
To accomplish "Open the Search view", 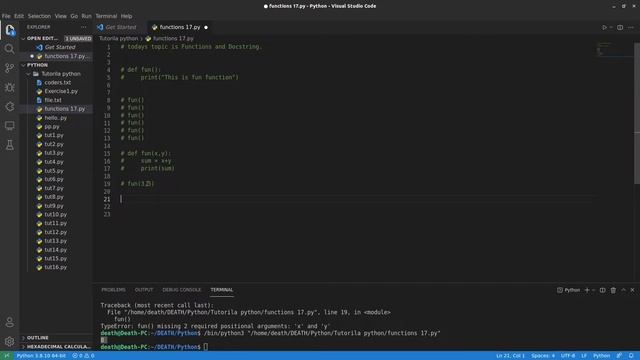I will (9, 49).
